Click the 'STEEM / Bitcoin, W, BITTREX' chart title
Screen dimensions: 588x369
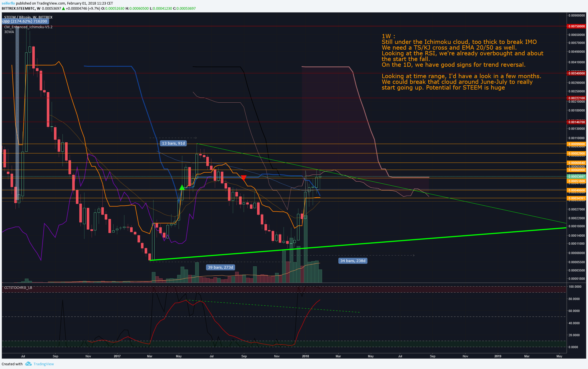(28, 17)
